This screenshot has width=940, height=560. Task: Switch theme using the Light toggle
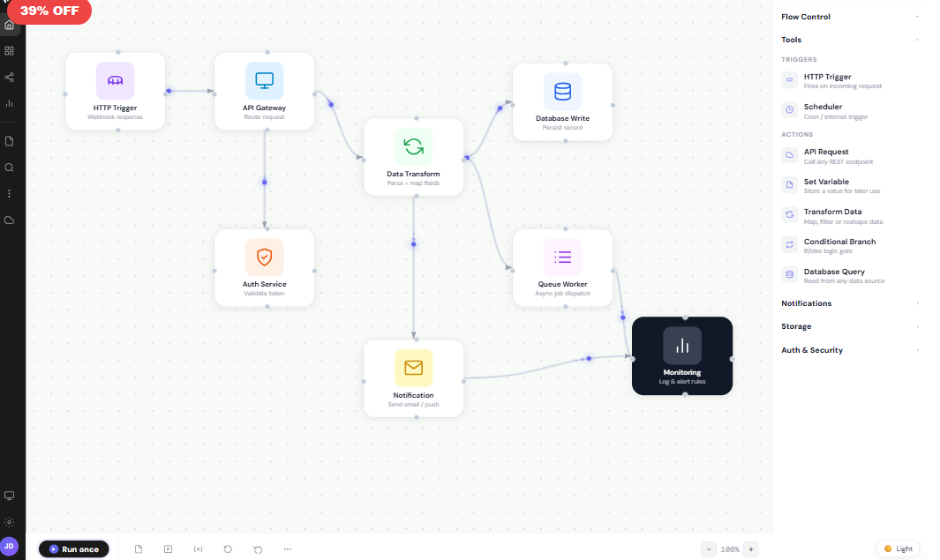pyautogui.click(x=898, y=548)
